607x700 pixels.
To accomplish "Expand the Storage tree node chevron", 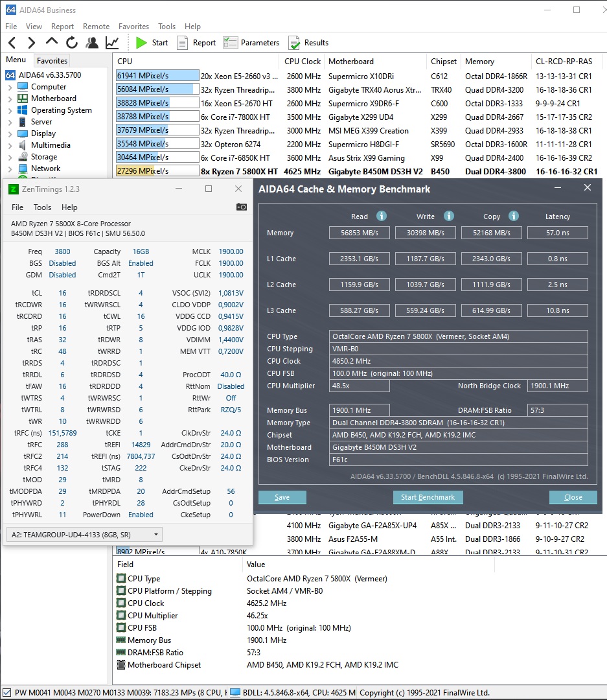I will tap(10, 157).
